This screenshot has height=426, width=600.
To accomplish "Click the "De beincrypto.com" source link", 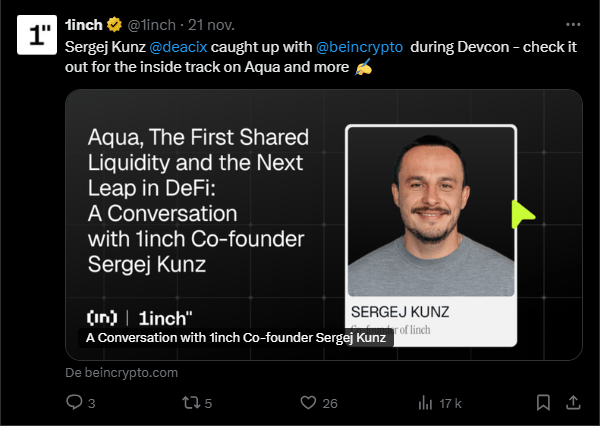I will [x=121, y=372].
